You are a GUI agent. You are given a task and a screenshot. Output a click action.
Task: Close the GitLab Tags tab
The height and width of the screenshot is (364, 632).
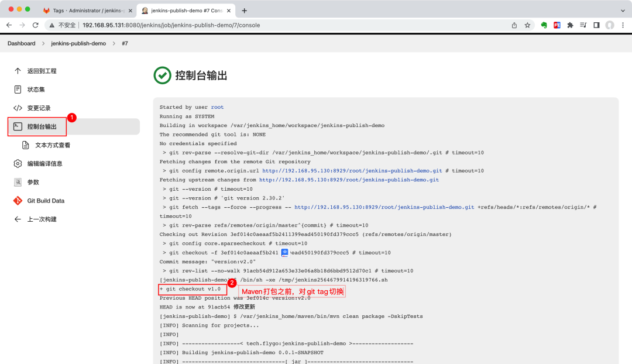[130, 11]
